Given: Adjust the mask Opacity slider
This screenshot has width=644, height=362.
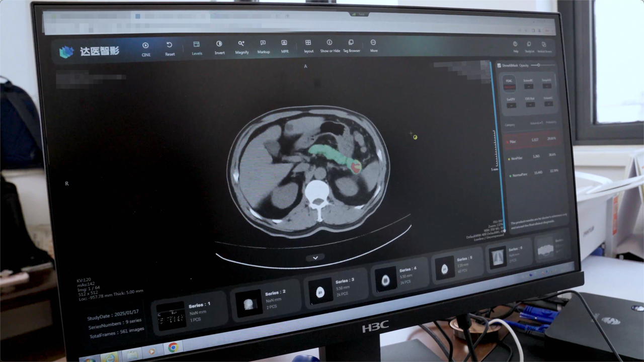Looking at the screenshot, I should 543,65.
